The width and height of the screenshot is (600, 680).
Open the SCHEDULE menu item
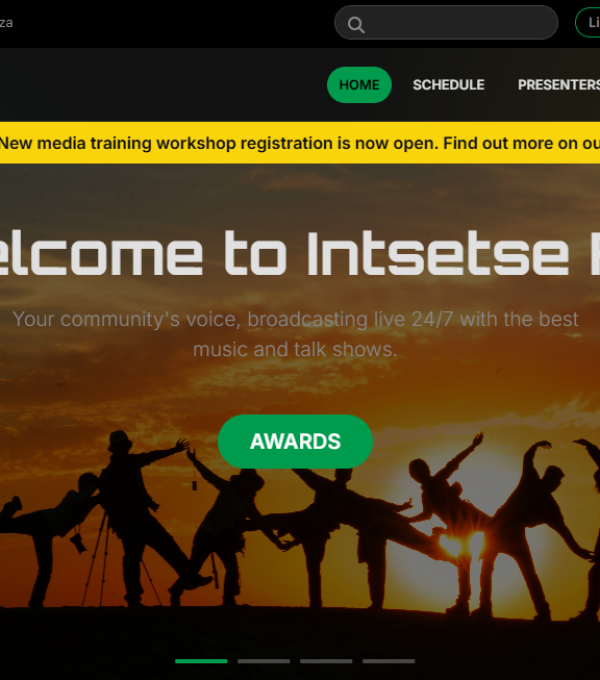tap(448, 85)
